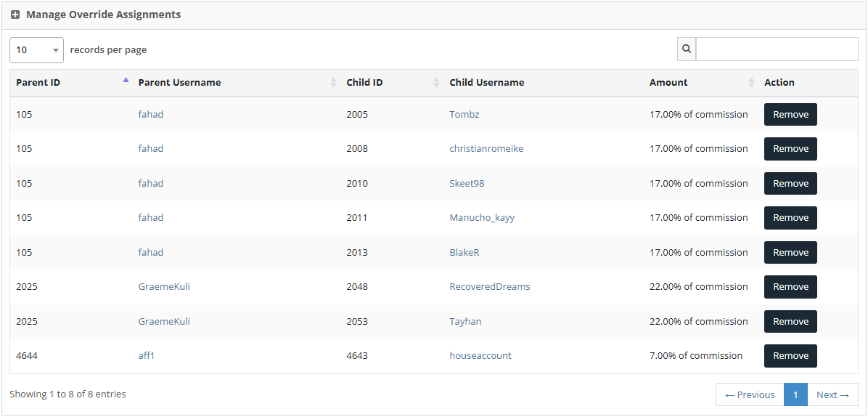Select page 1 in pagination
This screenshot has height=417, width=868.
click(x=795, y=395)
